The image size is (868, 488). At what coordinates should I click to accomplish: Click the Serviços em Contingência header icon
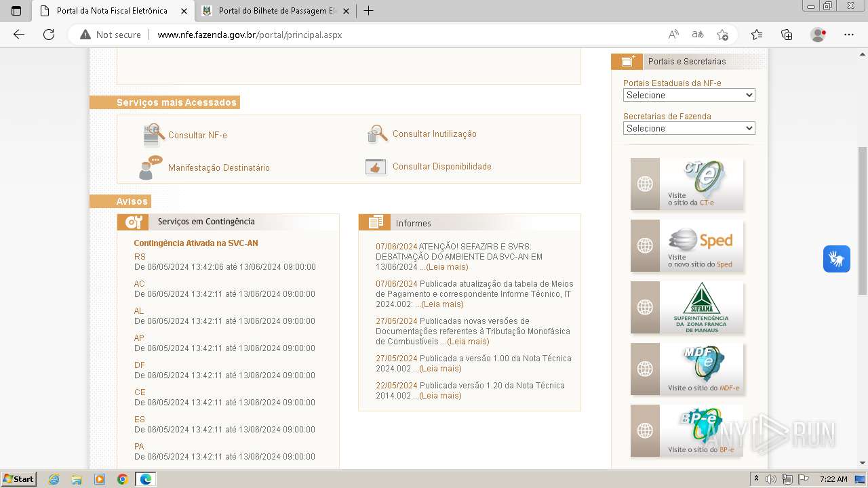pos(133,222)
